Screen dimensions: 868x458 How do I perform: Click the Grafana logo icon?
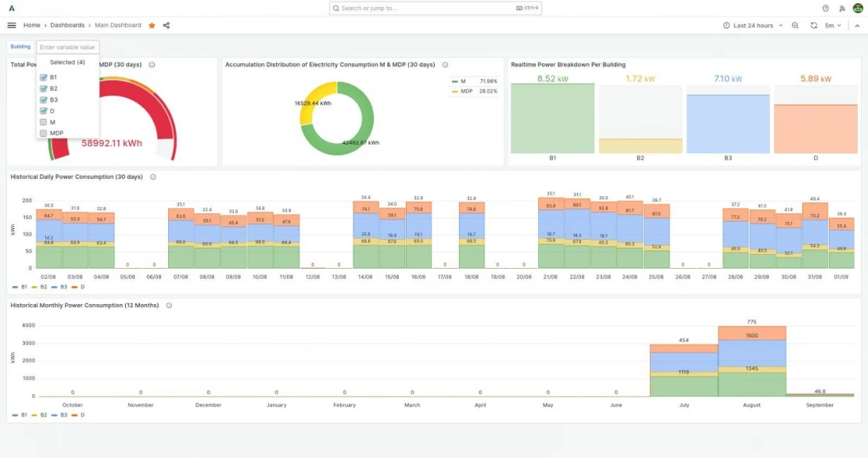click(12, 9)
